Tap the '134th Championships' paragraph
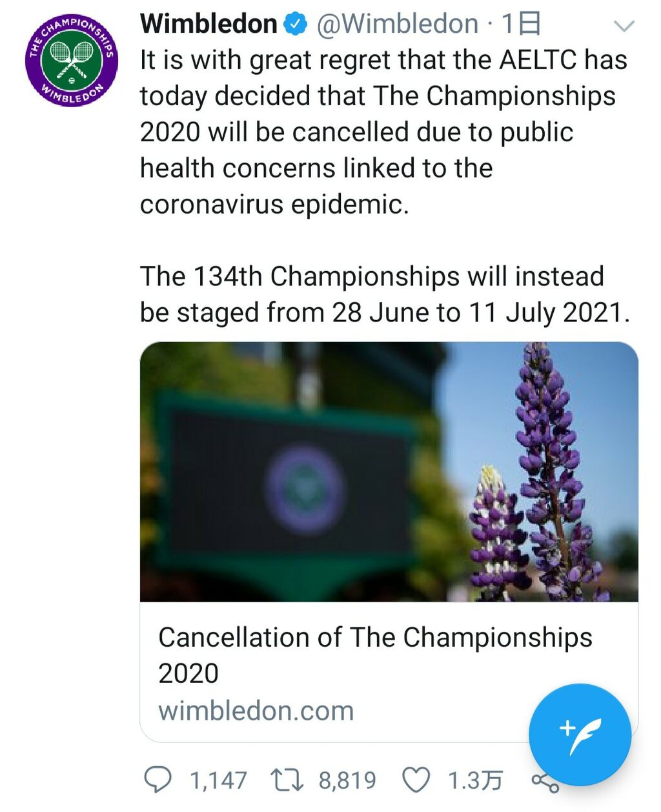The image size is (661, 812). coord(384,294)
